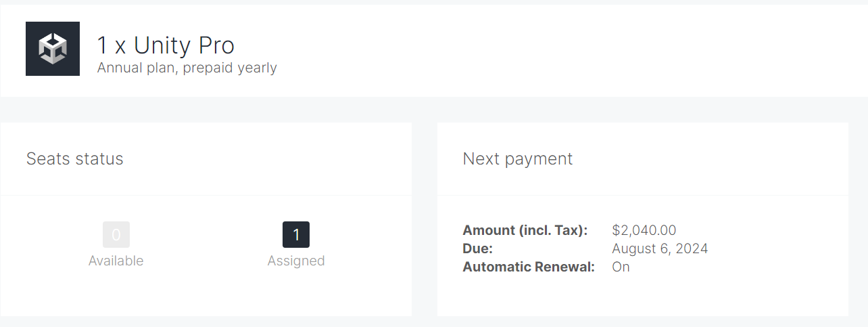Click the Automatic Renewal label

529,267
